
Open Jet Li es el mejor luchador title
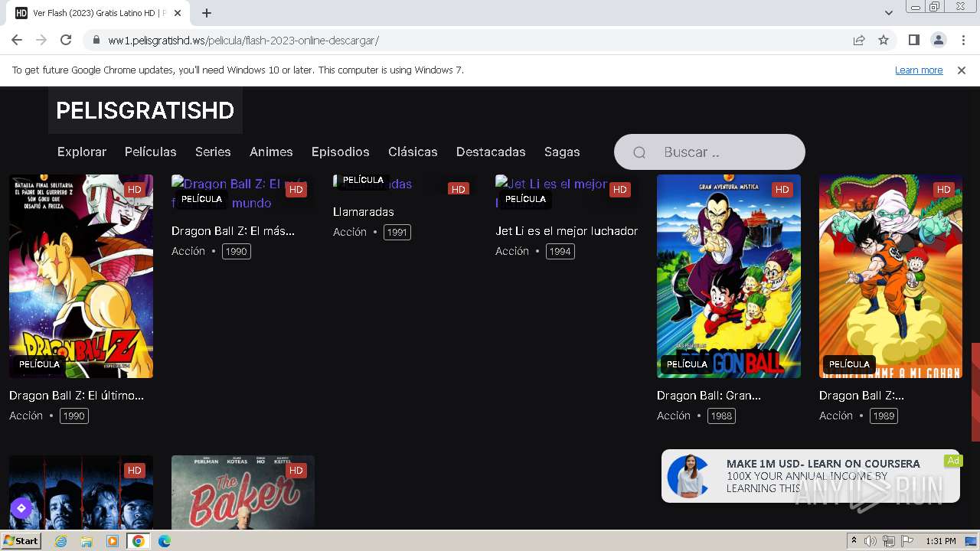pyautogui.click(x=567, y=230)
